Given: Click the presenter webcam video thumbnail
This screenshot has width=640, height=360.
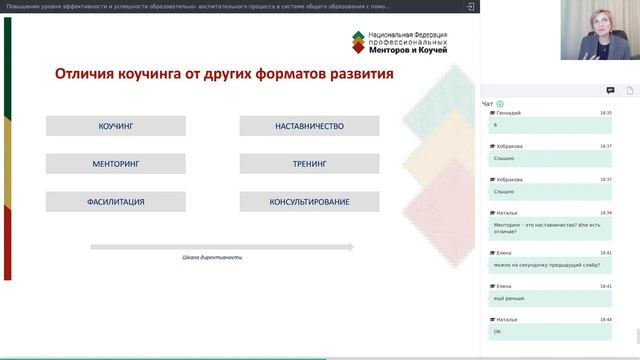Looking at the screenshot, I should [600, 30].
